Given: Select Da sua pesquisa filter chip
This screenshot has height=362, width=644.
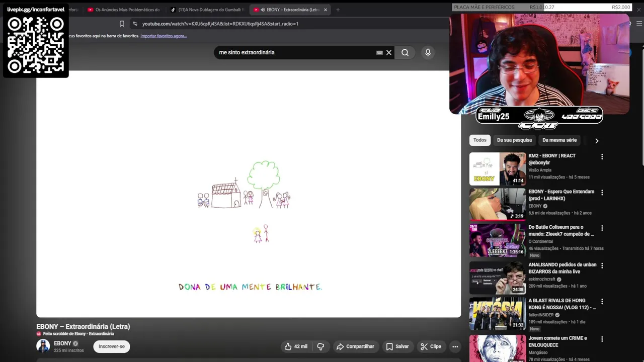Looking at the screenshot, I should [x=514, y=140].
